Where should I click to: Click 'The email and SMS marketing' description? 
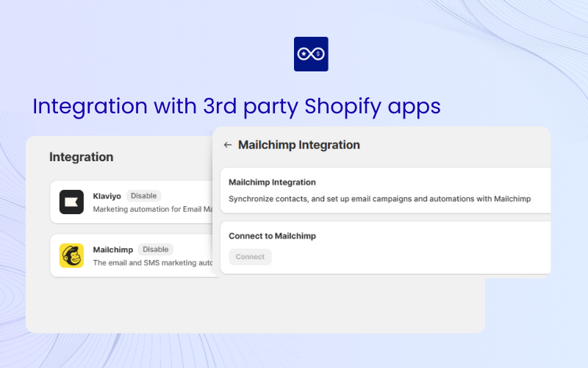point(153,263)
